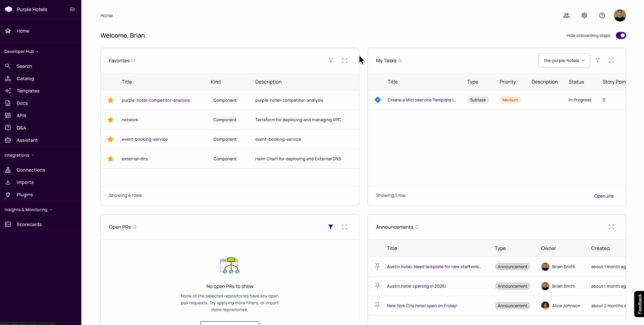Unfavorite the network component star
644x325 pixels.
point(110,120)
